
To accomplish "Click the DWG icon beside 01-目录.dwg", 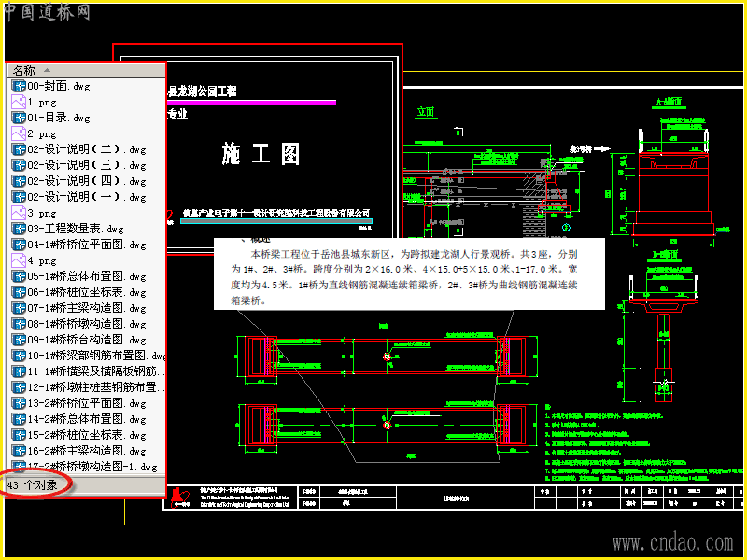I will tap(19, 118).
